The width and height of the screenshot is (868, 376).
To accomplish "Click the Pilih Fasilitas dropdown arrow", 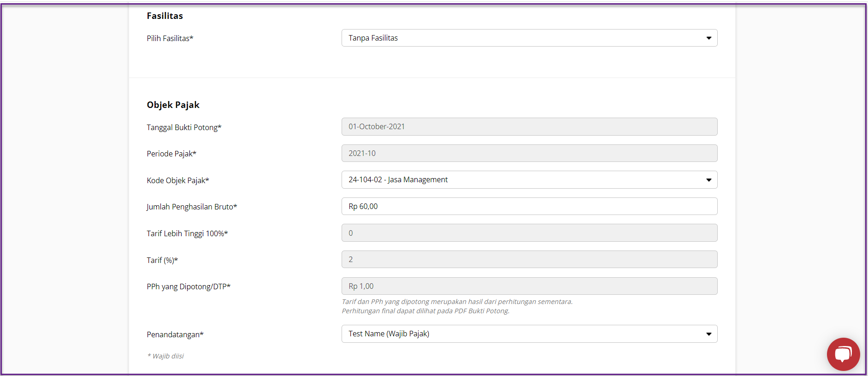I will [x=709, y=38].
